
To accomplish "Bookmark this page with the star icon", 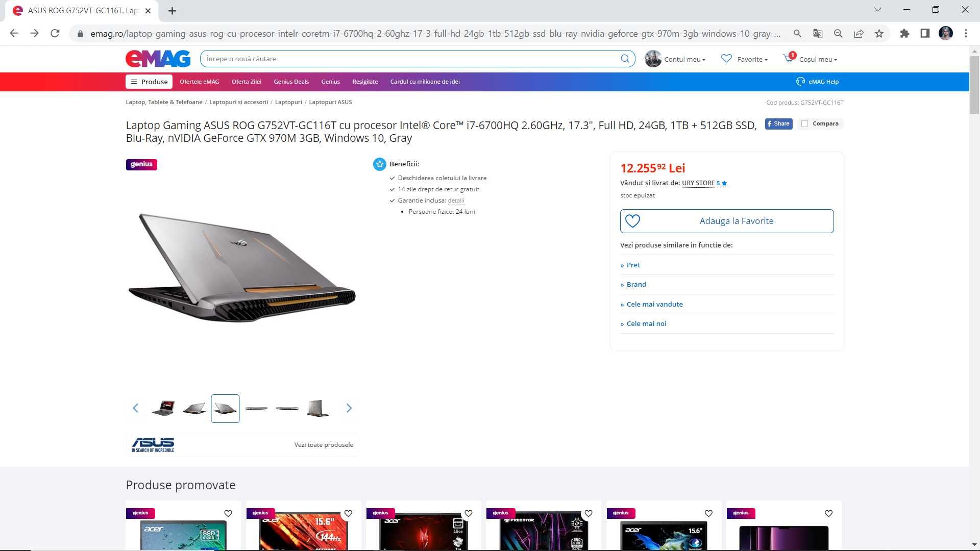I will [x=879, y=34].
